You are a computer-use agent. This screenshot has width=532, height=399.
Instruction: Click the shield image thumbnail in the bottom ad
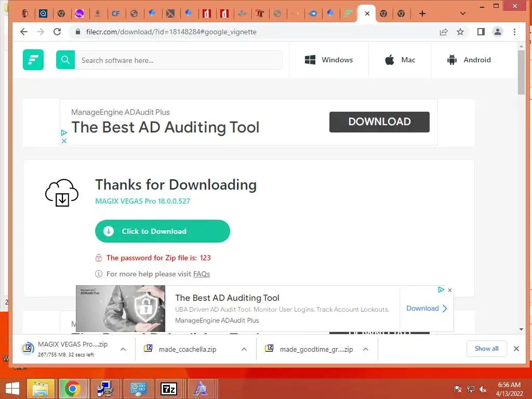(x=121, y=309)
